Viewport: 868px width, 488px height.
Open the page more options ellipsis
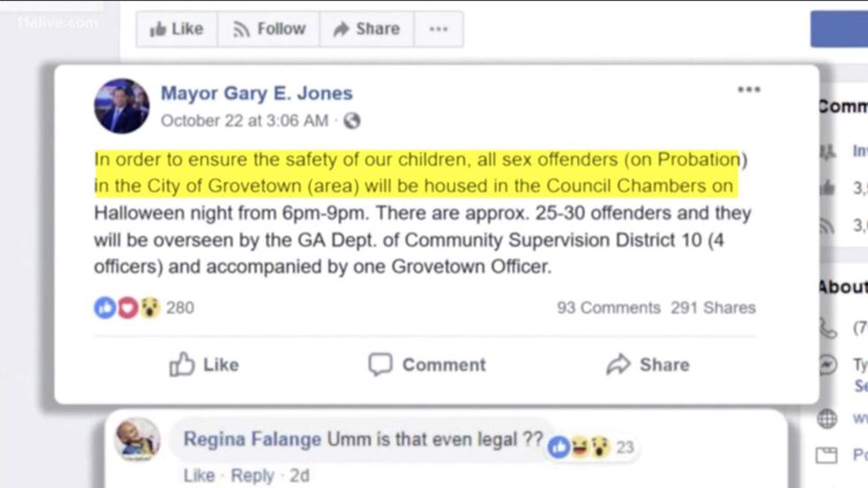438,29
